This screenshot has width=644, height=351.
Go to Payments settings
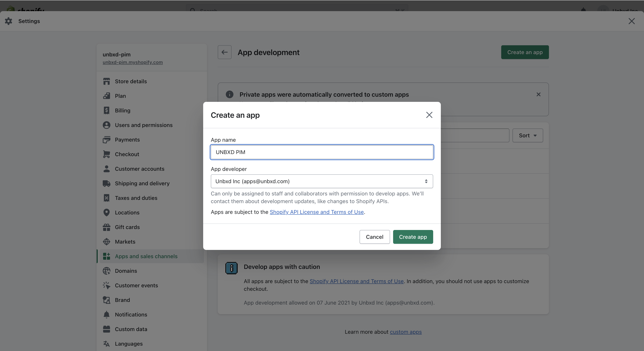pyautogui.click(x=151, y=140)
